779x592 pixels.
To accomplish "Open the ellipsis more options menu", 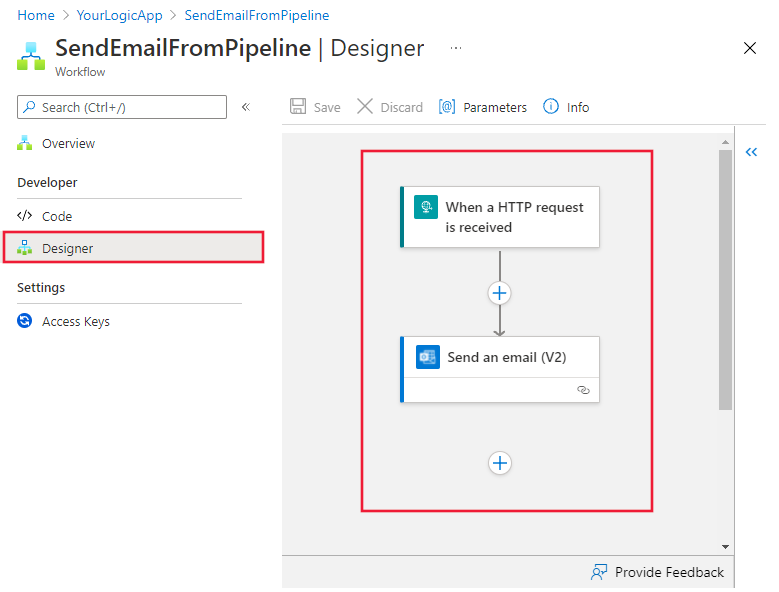I will tap(456, 47).
